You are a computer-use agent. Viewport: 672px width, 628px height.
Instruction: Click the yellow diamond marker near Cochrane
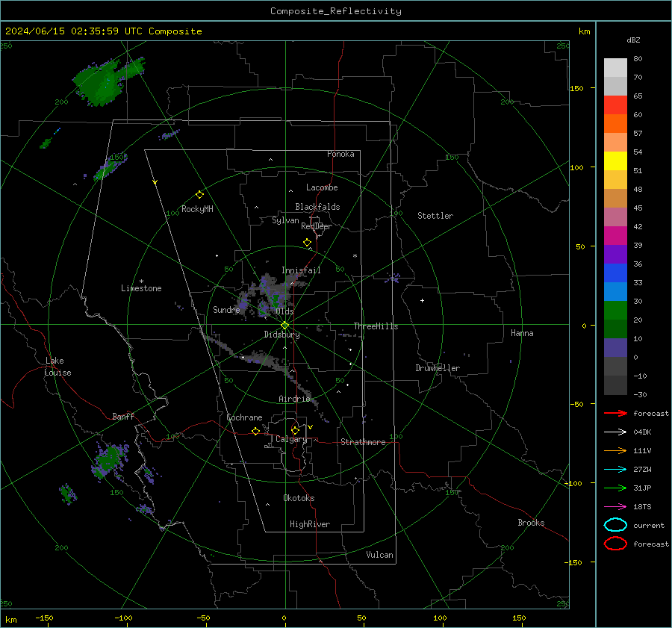pos(255,431)
